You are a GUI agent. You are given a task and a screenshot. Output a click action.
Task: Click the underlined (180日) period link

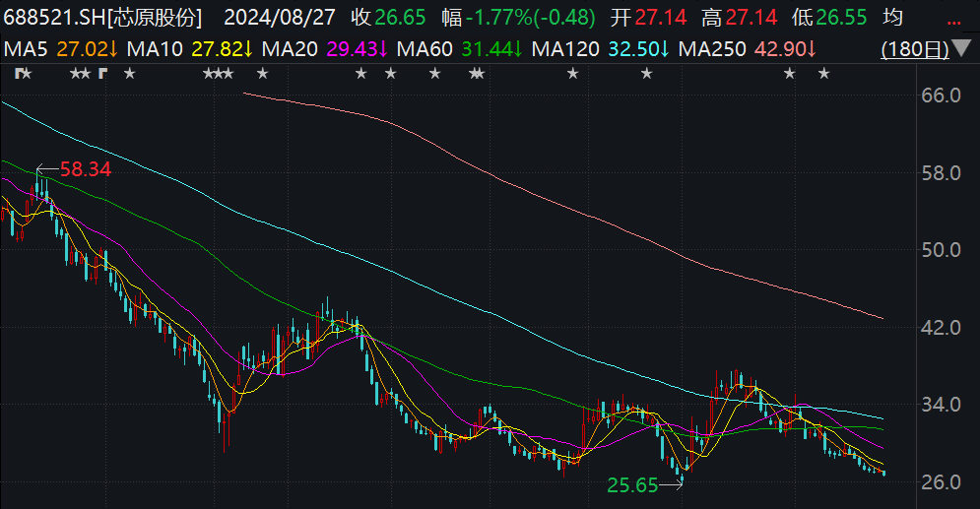click(x=915, y=49)
